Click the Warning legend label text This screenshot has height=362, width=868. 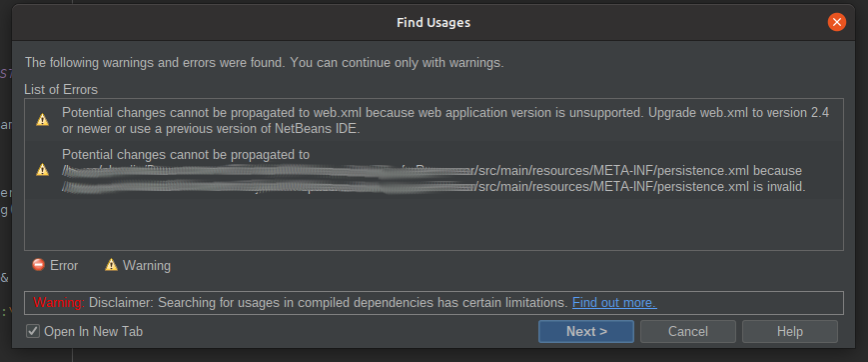147,266
